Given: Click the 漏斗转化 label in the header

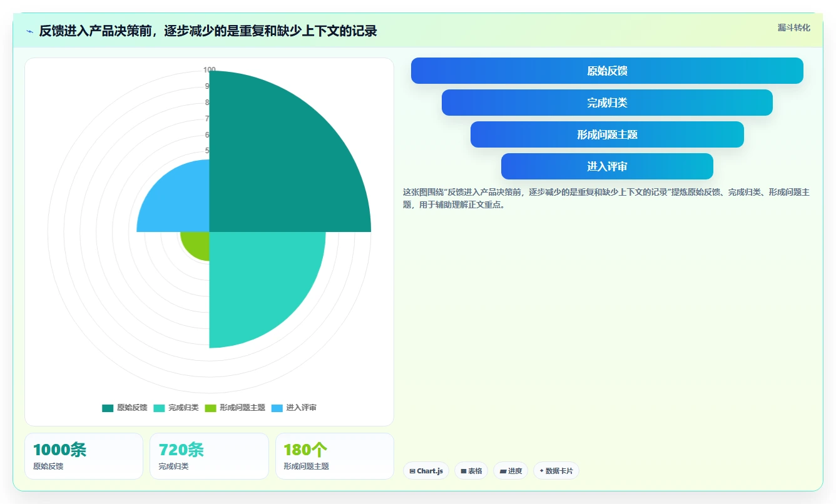Looking at the screenshot, I should pos(793,28).
